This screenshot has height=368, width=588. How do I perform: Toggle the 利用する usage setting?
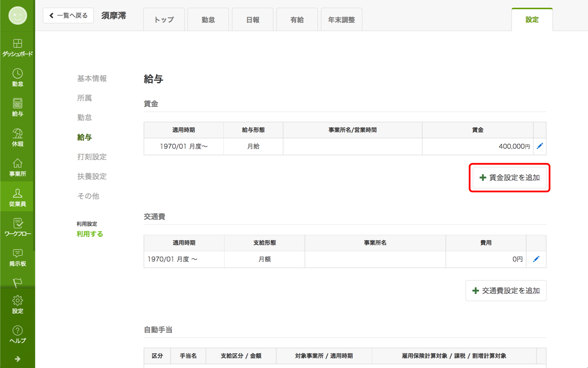[90, 234]
